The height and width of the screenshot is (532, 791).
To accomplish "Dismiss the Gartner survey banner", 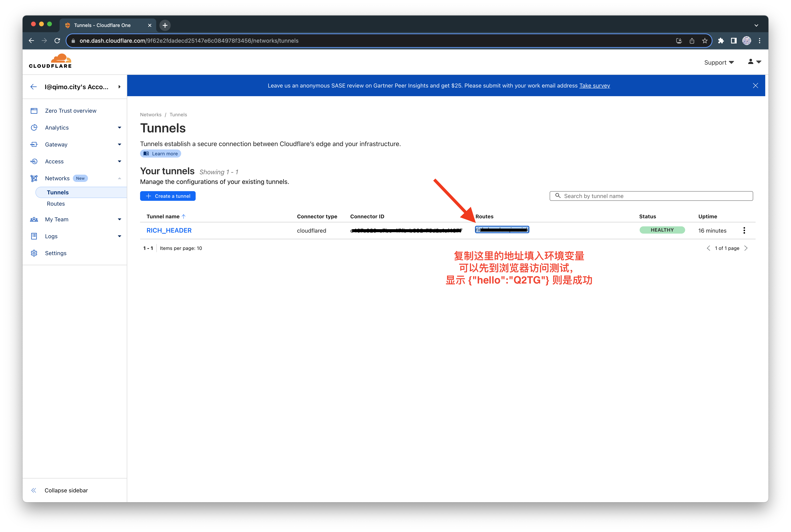I will coord(755,86).
